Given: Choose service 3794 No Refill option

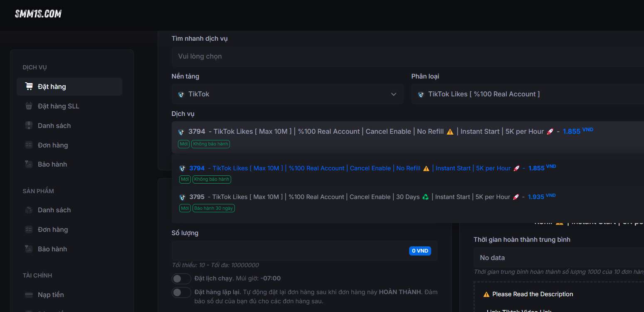Looking at the screenshot, I should coord(408,173).
